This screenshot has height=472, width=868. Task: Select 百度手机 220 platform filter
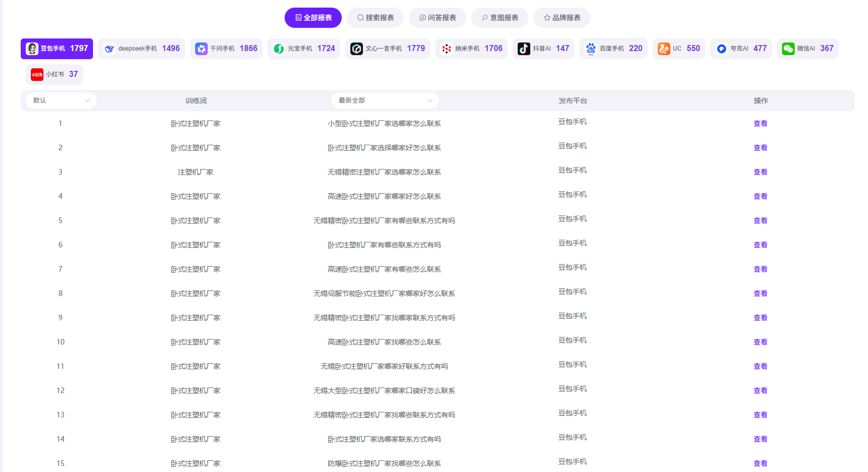pyautogui.click(x=613, y=49)
